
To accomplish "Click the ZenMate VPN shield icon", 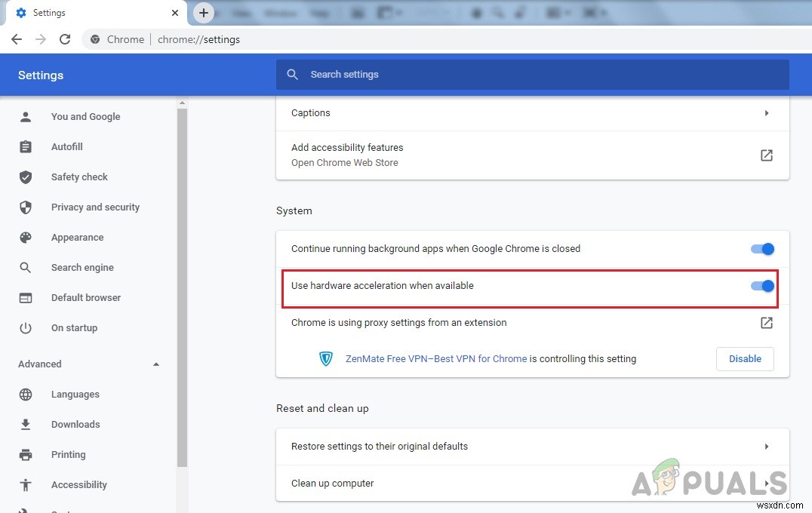I will point(326,359).
